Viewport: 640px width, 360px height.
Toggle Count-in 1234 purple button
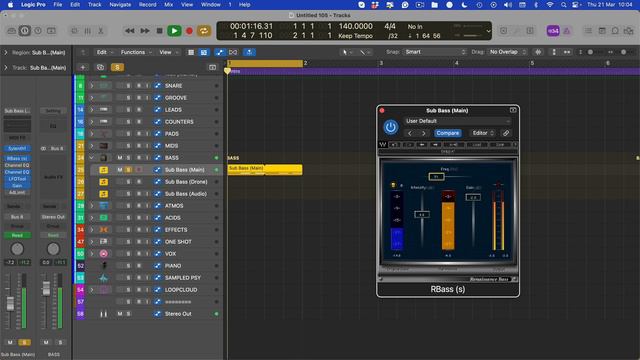[553, 31]
